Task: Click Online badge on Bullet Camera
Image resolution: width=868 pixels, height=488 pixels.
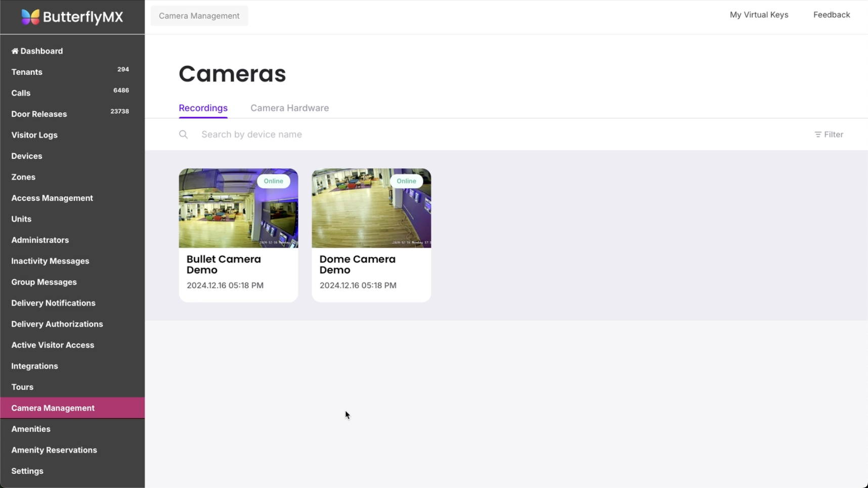Action: click(x=273, y=181)
